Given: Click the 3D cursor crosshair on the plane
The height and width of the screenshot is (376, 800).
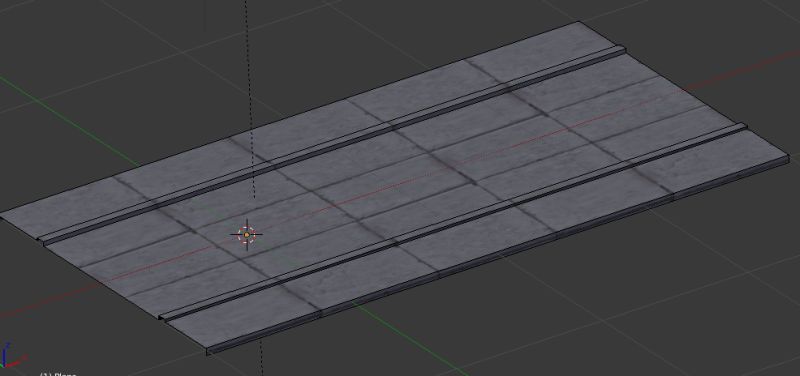Looking at the screenshot, I should [246, 235].
